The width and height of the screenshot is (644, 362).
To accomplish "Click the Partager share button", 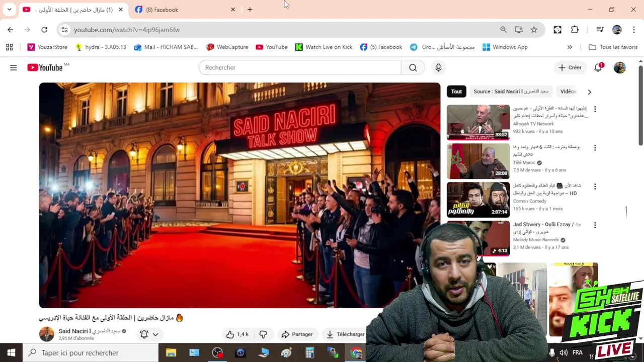I will click(x=297, y=334).
